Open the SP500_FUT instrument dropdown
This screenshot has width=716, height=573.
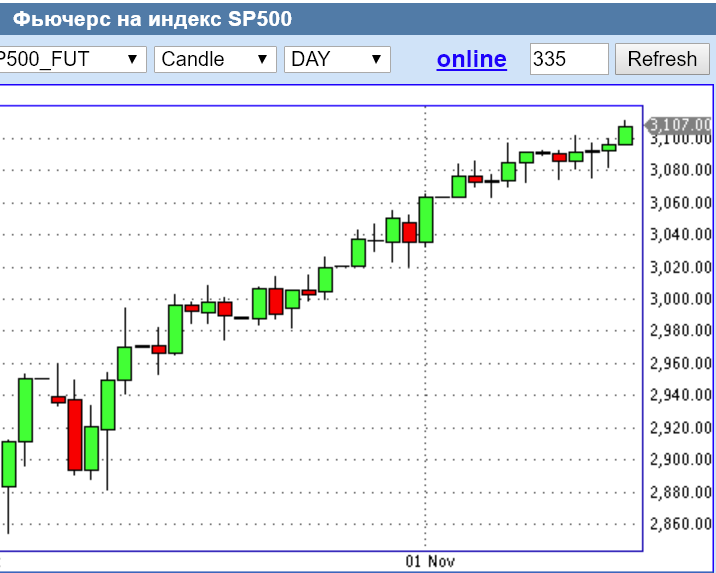pos(72,59)
